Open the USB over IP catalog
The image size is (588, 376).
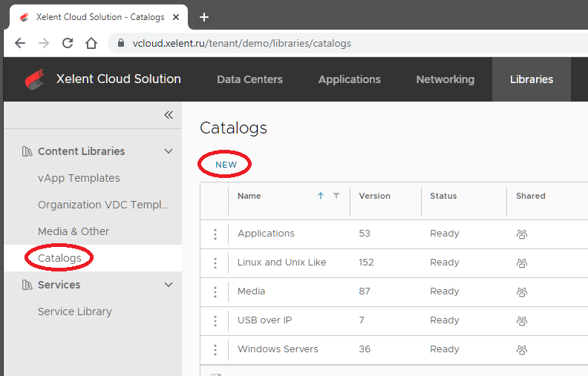(x=264, y=320)
